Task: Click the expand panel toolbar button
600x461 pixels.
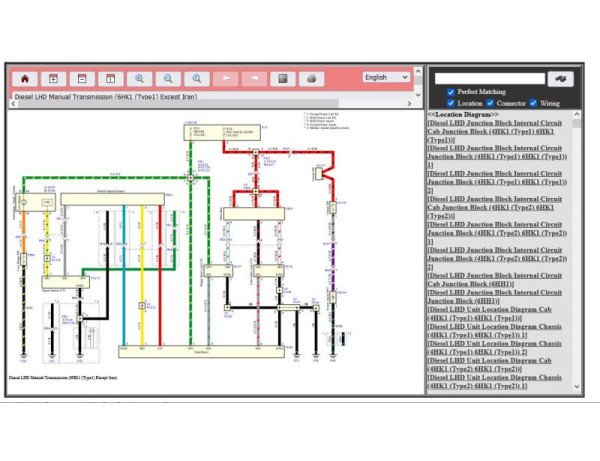Action: [x=53, y=78]
